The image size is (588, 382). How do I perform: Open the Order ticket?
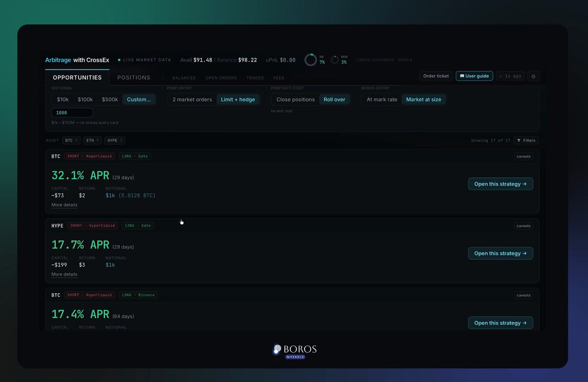tap(436, 76)
